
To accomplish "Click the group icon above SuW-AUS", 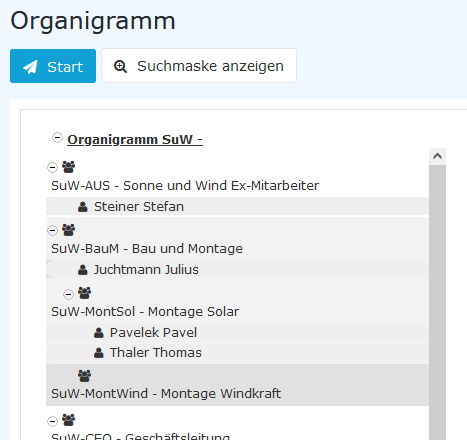I will pos(69,167).
